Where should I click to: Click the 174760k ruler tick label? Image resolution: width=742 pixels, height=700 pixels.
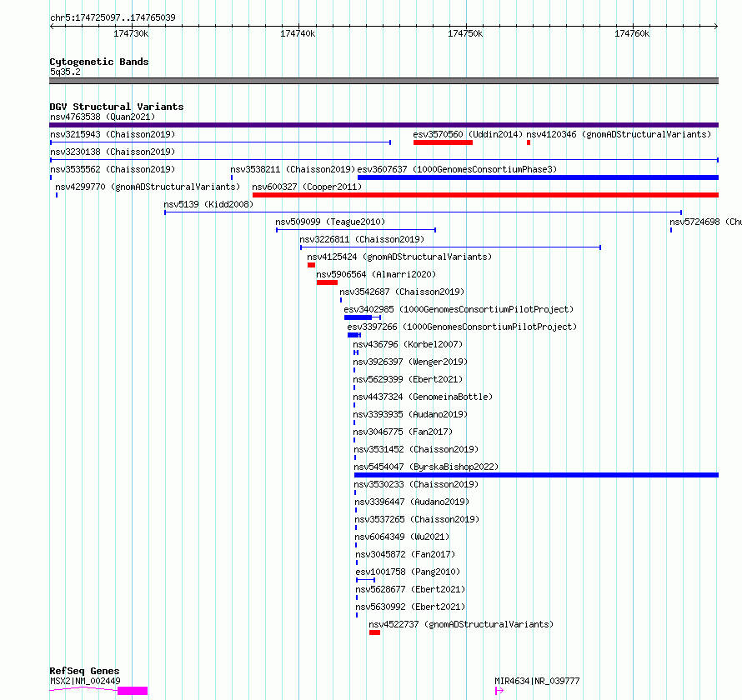pos(632,33)
